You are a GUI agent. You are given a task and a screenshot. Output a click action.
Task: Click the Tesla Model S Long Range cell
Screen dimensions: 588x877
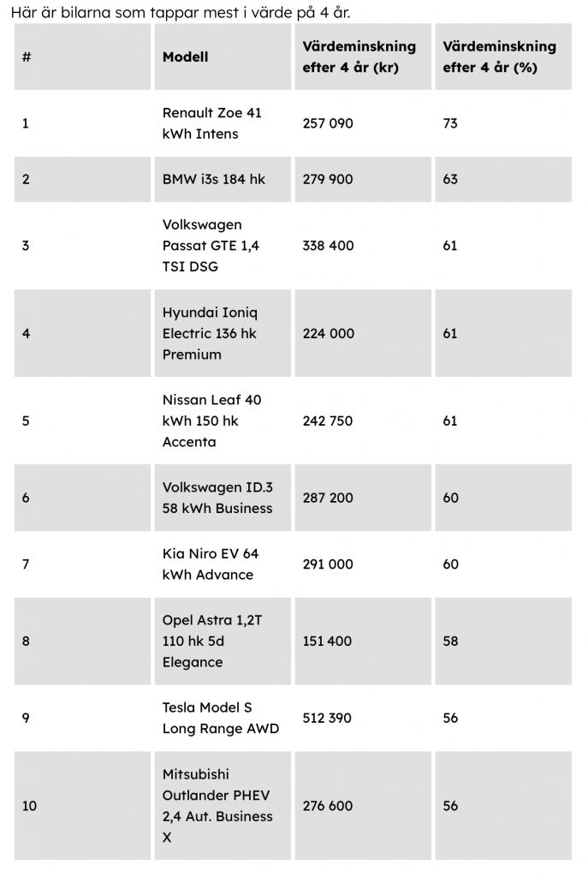click(x=220, y=718)
